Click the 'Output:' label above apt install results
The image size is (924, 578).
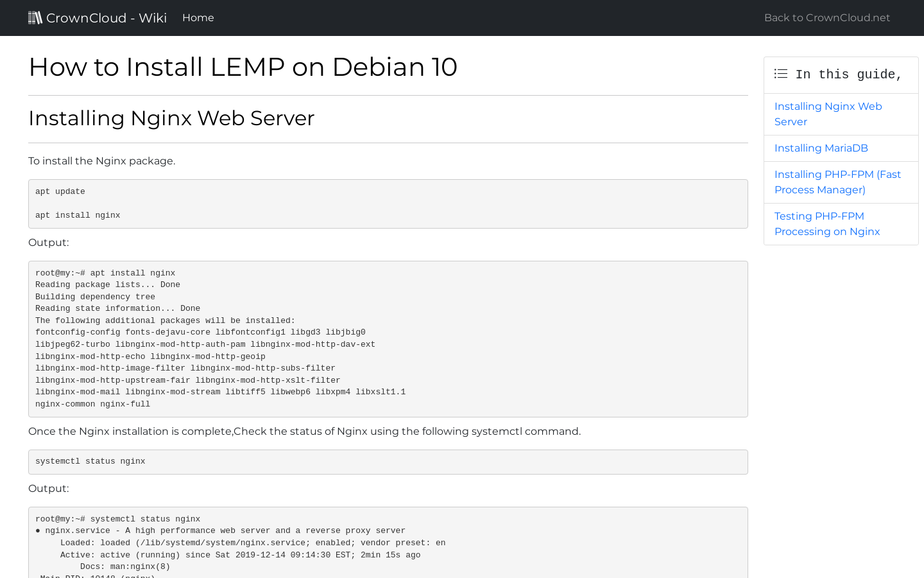(x=48, y=242)
